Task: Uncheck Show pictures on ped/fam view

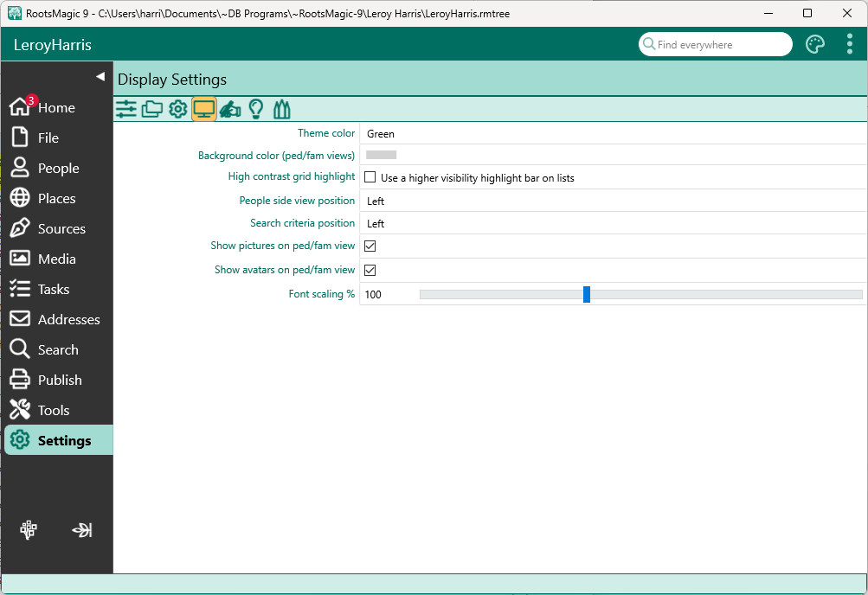Action: (370, 246)
